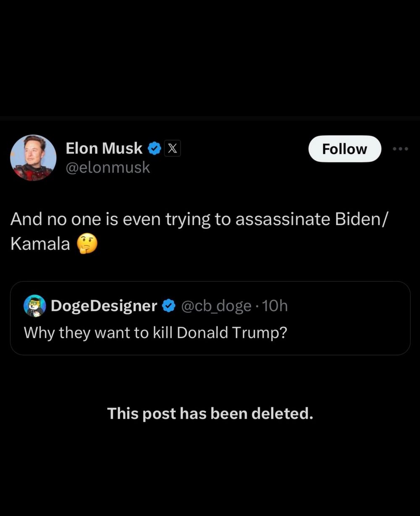Click DogeDesigner's blue verified checkmark
Screen dimensions: 420x516
pos(168,306)
